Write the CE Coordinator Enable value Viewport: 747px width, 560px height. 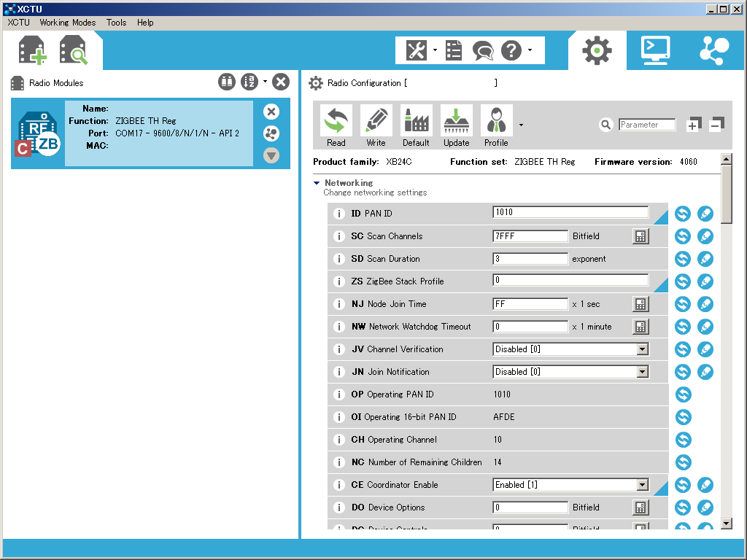click(x=705, y=485)
